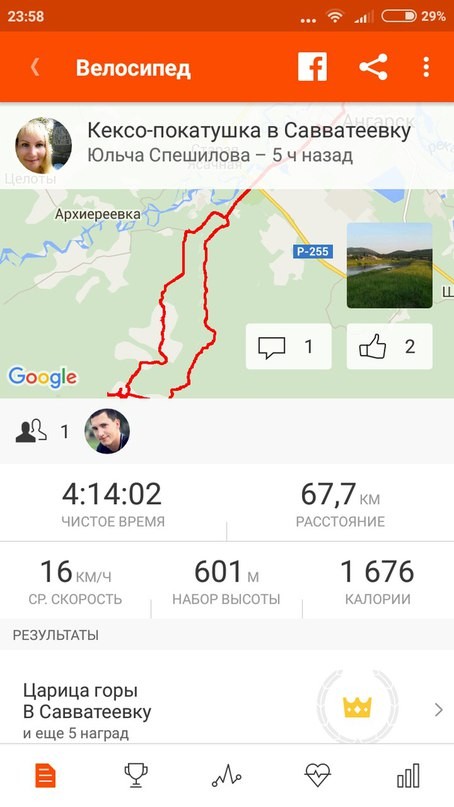Open Юльча Спешилова profile photo
The height and width of the screenshot is (807, 454).
click(44, 145)
